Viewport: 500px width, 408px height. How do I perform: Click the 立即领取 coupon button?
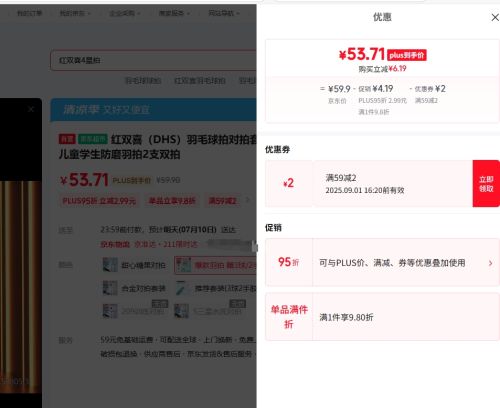[486, 184]
